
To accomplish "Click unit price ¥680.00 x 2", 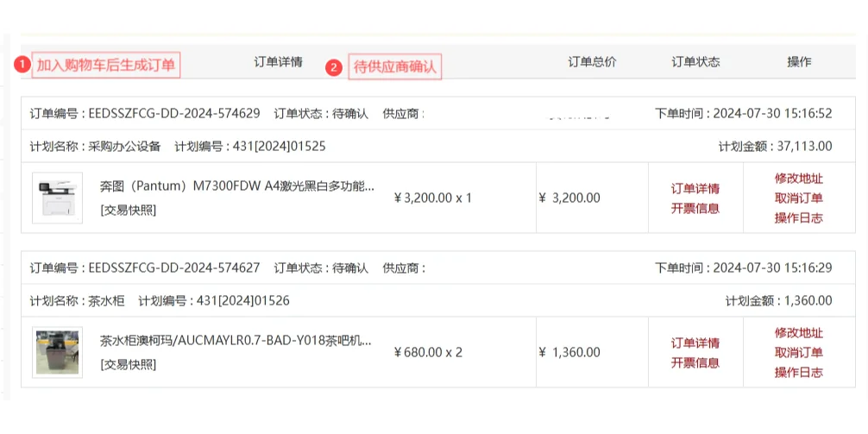I will [x=428, y=353].
